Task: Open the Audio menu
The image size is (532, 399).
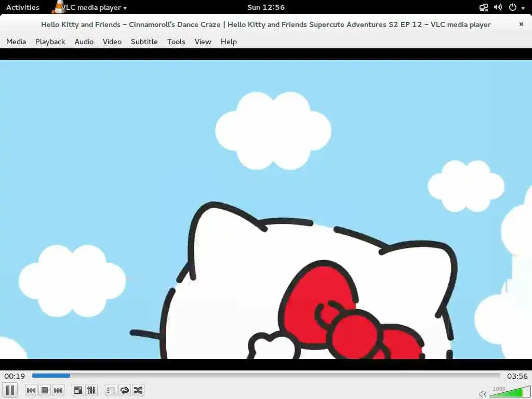Action: 84,42
